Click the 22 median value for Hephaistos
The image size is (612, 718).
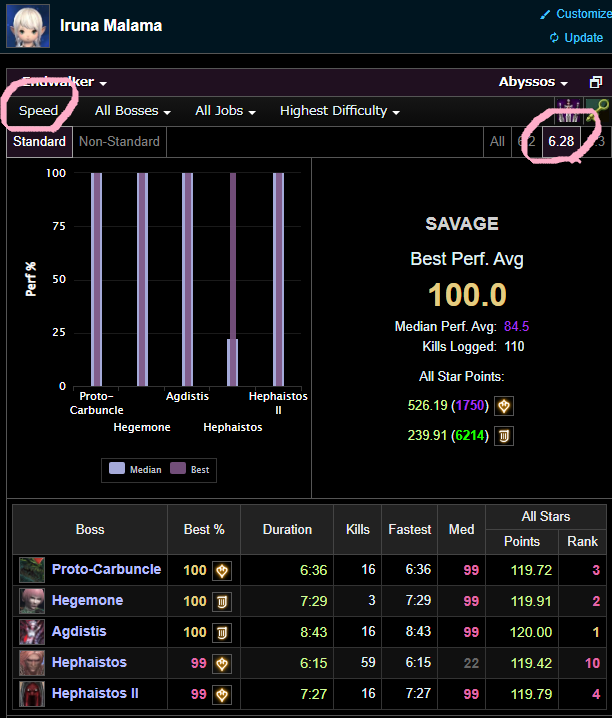click(x=471, y=663)
